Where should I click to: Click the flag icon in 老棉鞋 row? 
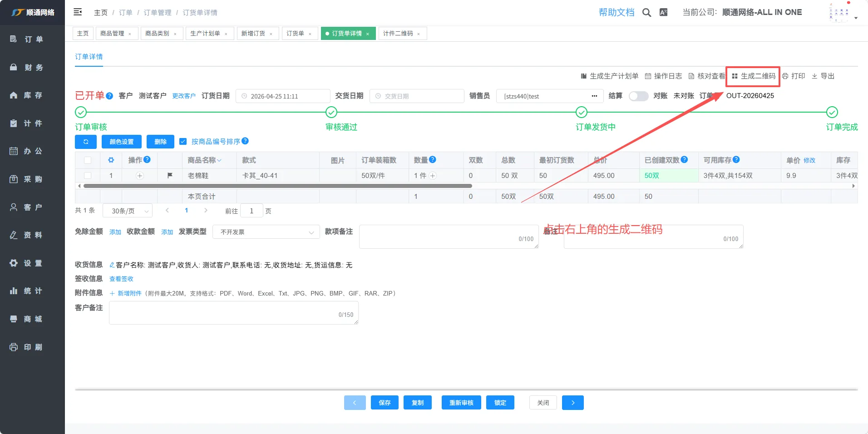tap(170, 176)
